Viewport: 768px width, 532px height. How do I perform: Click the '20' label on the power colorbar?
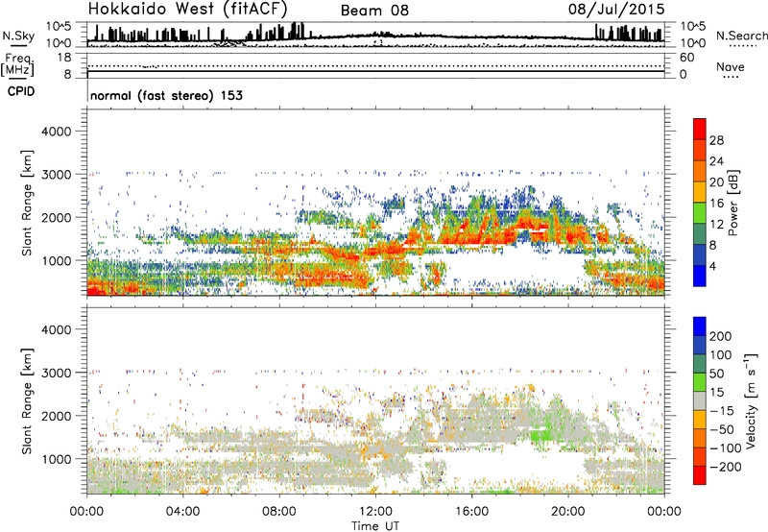[x=716, y=182]
